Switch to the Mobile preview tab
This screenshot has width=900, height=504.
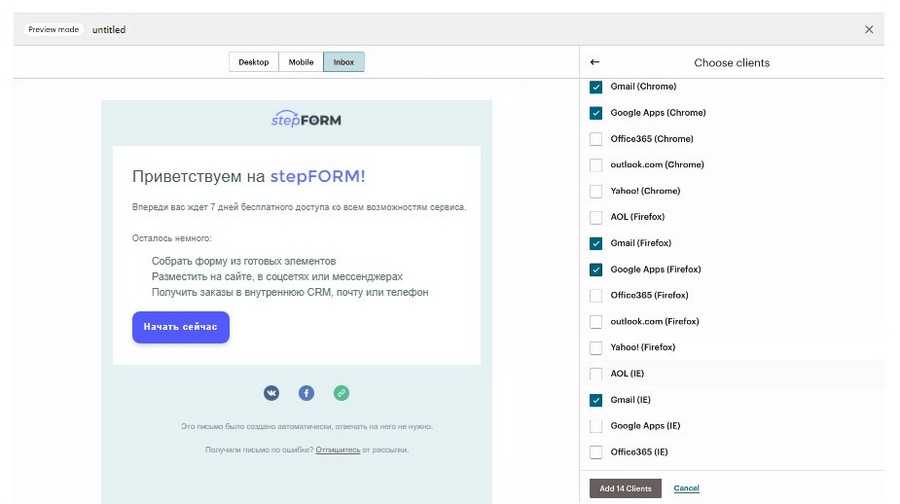301,62
